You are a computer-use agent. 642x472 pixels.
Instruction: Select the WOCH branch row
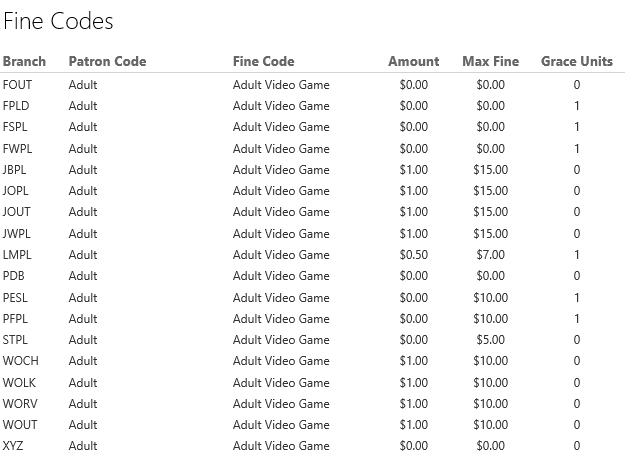tap(20, 361)
